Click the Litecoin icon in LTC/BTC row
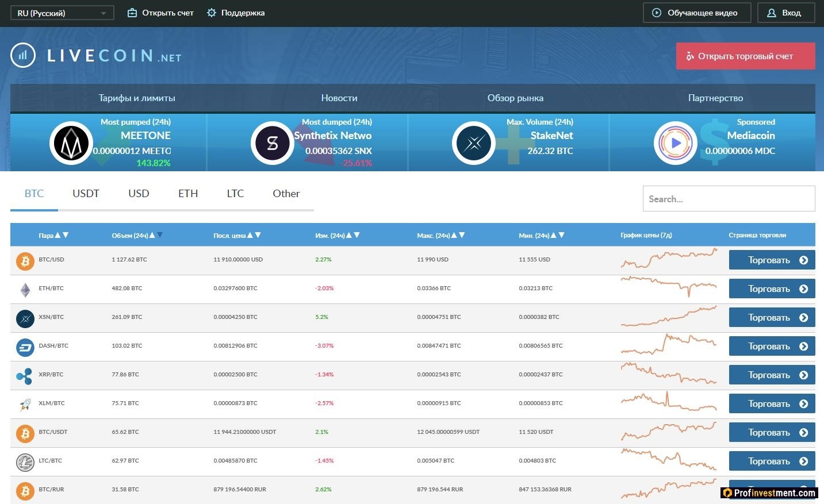The width and height of the screenshot is (824, 504). (25, 462)
